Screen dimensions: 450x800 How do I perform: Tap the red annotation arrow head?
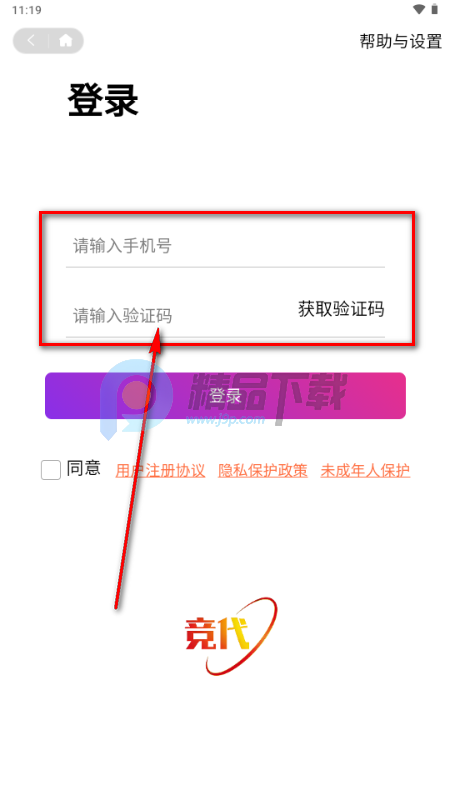pos(156,339)
